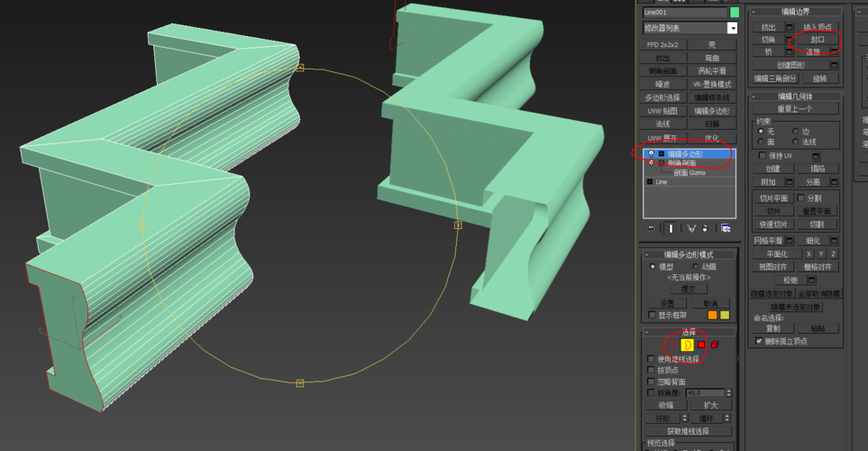The height and width of the screenshot is (451, 868).
Task: Click the 优化 modifier button
Action: coord(711,138)
